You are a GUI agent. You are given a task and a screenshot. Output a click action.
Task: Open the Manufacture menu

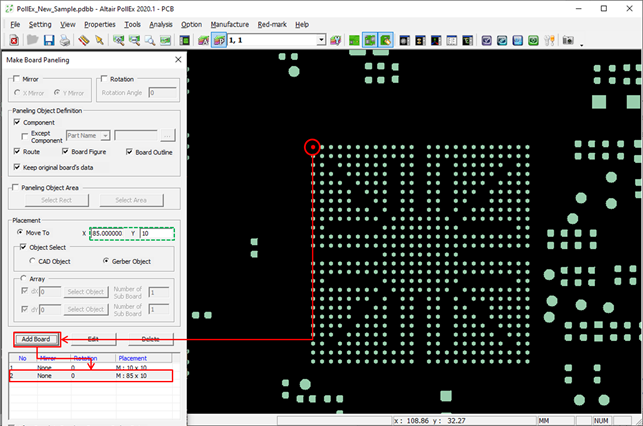pyautogui.click(x=229, y=23)
